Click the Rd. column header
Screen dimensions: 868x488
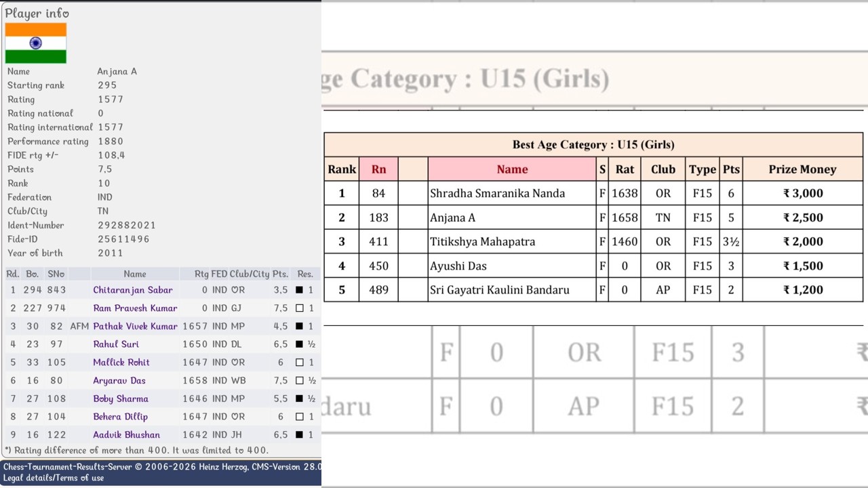12,274
